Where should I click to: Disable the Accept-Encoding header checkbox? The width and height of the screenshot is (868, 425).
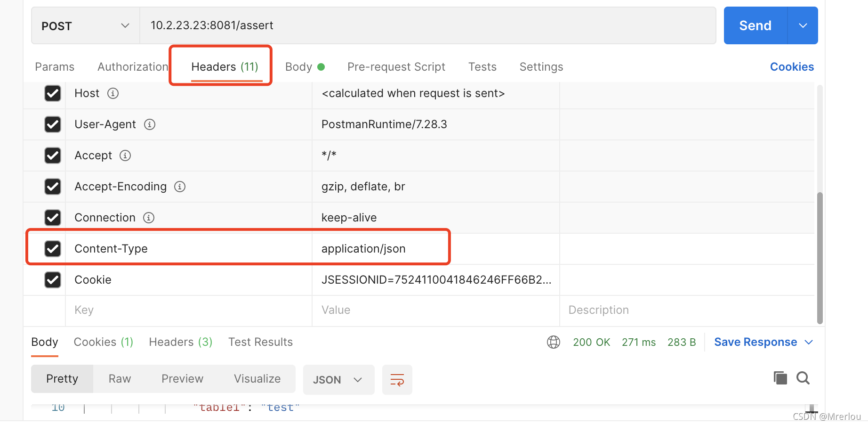coord(53,187)
